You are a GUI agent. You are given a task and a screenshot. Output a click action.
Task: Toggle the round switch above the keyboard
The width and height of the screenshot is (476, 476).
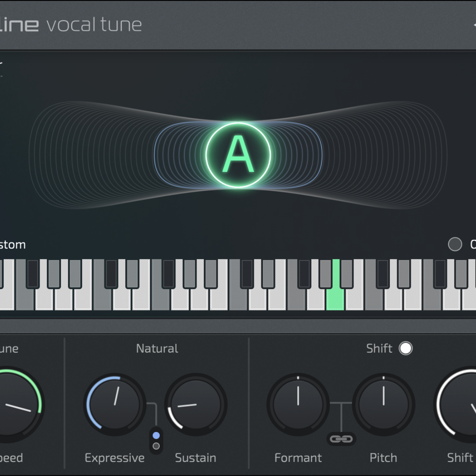455,244
